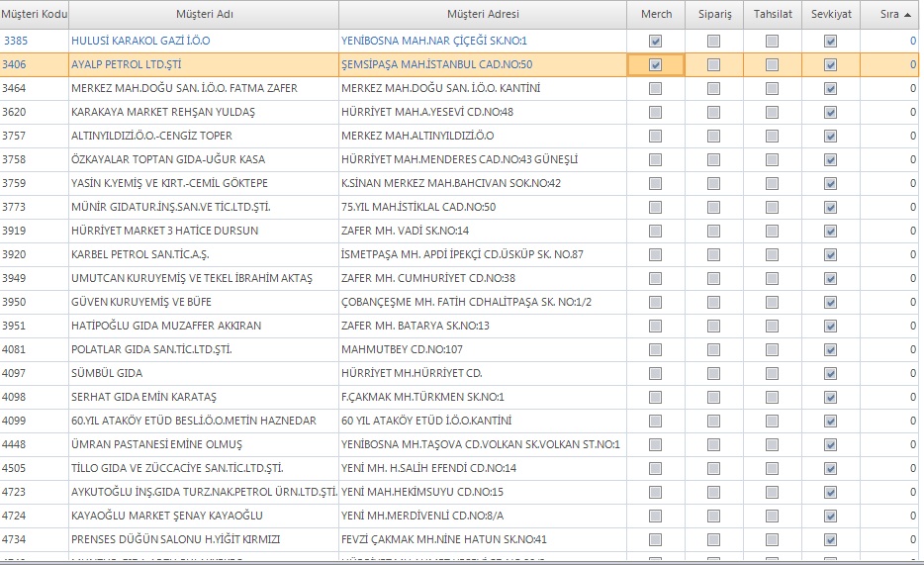Select address YENİBOSNA MAH.NAR ÇİÇEĞİ SK.NO:1

click(483, 42)
